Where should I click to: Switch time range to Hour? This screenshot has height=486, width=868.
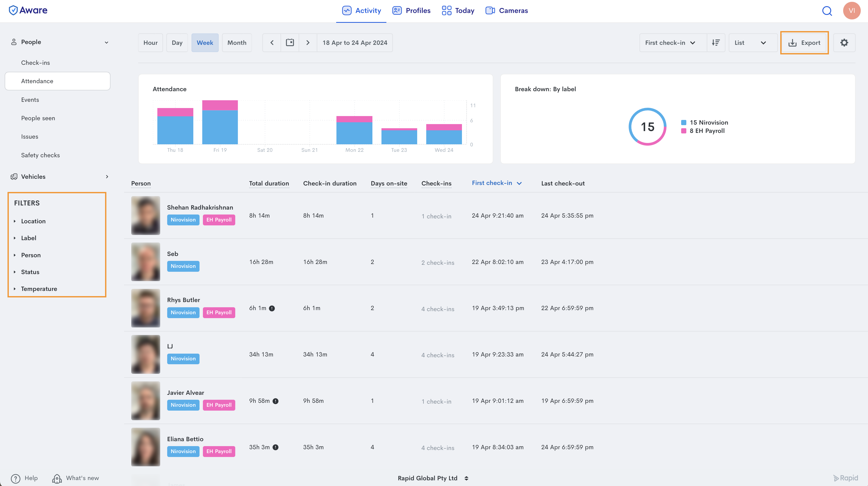point(150,42)
